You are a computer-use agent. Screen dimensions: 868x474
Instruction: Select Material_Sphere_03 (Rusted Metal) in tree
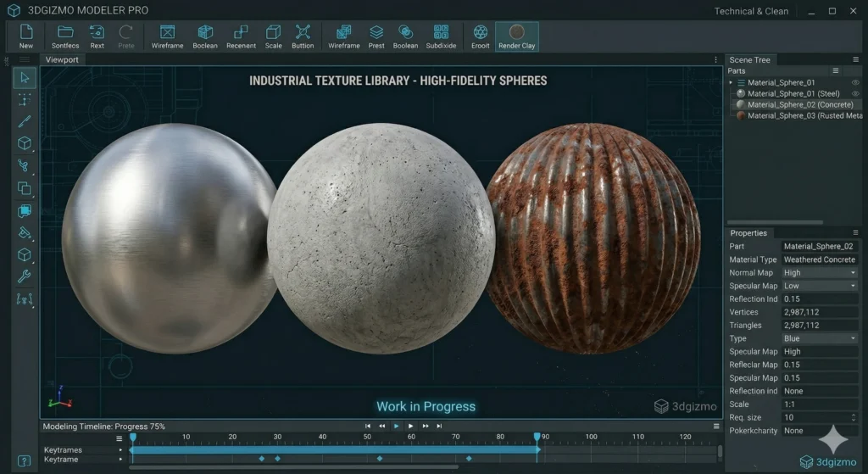[803, 115]
